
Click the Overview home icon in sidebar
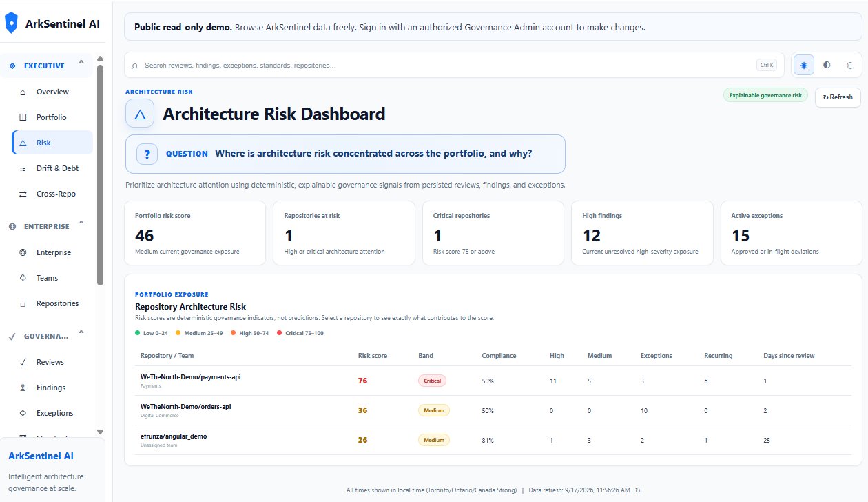[x=23, y=92]
